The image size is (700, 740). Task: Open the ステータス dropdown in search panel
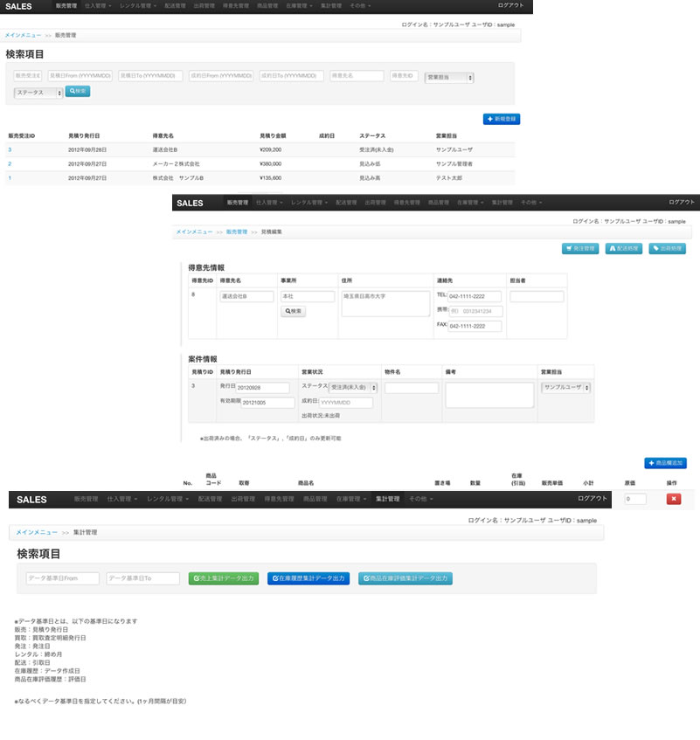click(x=38, y=92)
